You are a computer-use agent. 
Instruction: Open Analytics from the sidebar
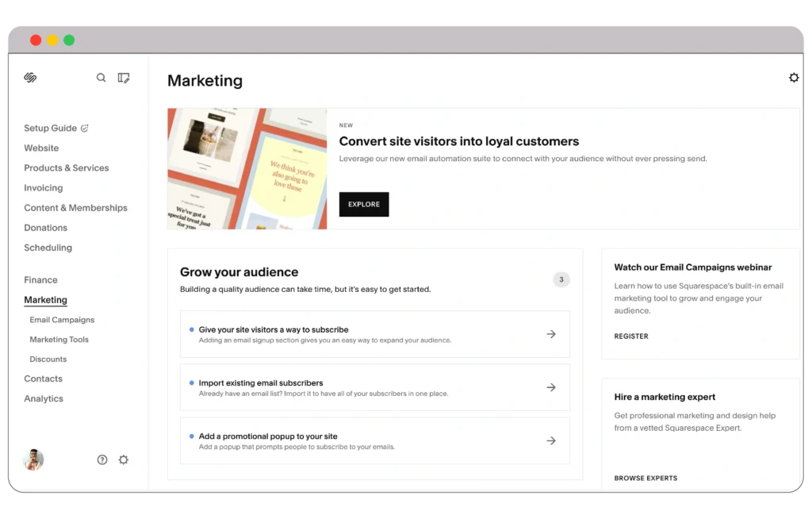click(43, 398)
